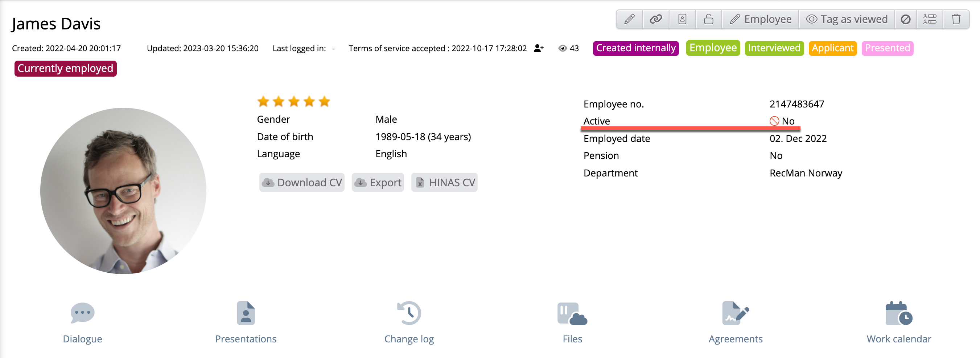
Task: Open the Presentations section
Action: pyautogui.click(x=246, y=322)
